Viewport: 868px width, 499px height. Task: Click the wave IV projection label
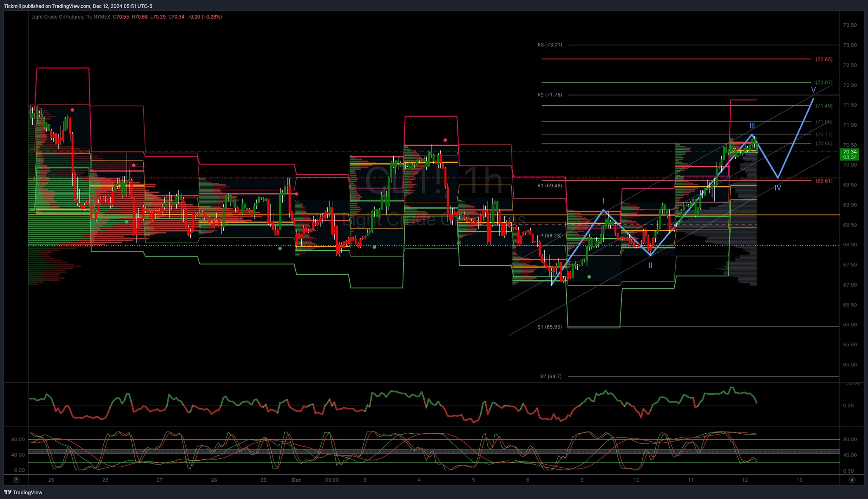(778, 188)
